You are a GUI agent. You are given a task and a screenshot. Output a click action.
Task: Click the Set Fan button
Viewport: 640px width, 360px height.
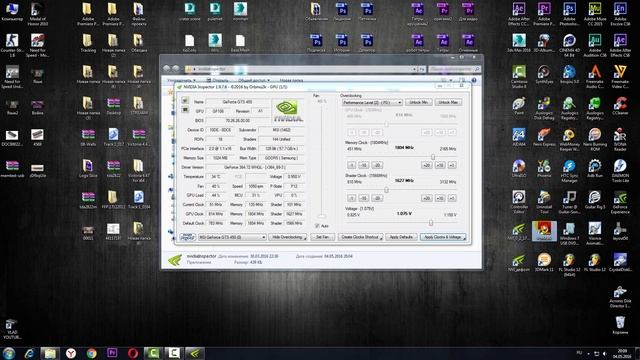tap(322, 237)
